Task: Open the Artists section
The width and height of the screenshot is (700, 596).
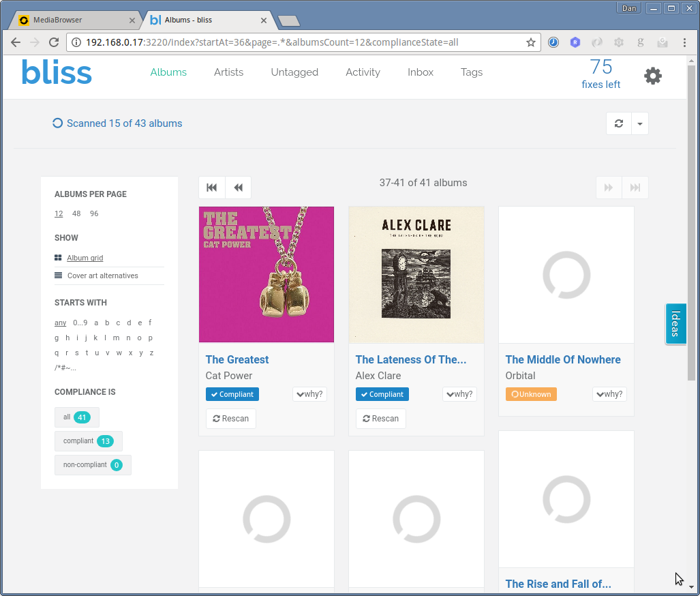Action: (x=228, y=72)
